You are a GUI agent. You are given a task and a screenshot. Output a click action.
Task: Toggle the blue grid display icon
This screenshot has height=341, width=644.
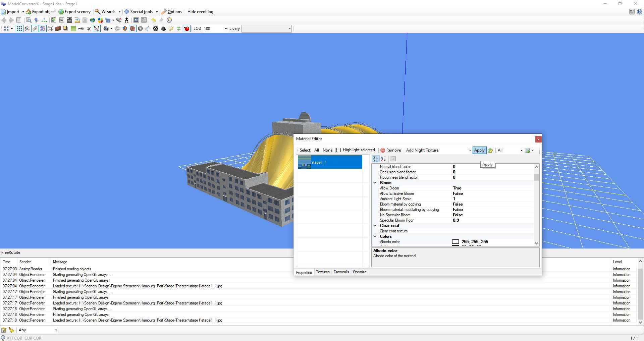point(19,29)
